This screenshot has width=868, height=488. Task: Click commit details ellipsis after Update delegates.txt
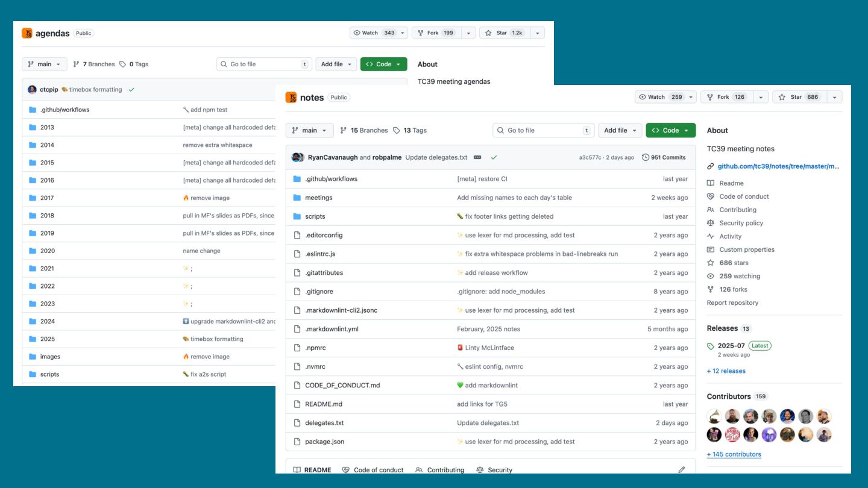tap(477, 157)
